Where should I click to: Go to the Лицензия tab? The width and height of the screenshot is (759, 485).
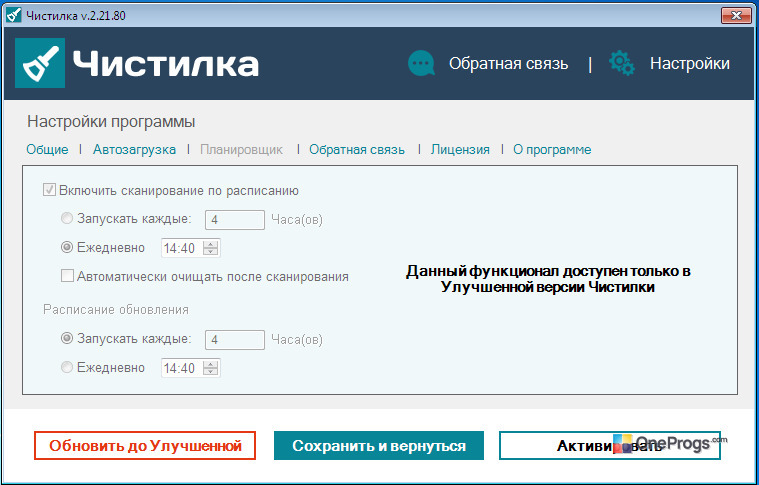(x=460, y=150)
